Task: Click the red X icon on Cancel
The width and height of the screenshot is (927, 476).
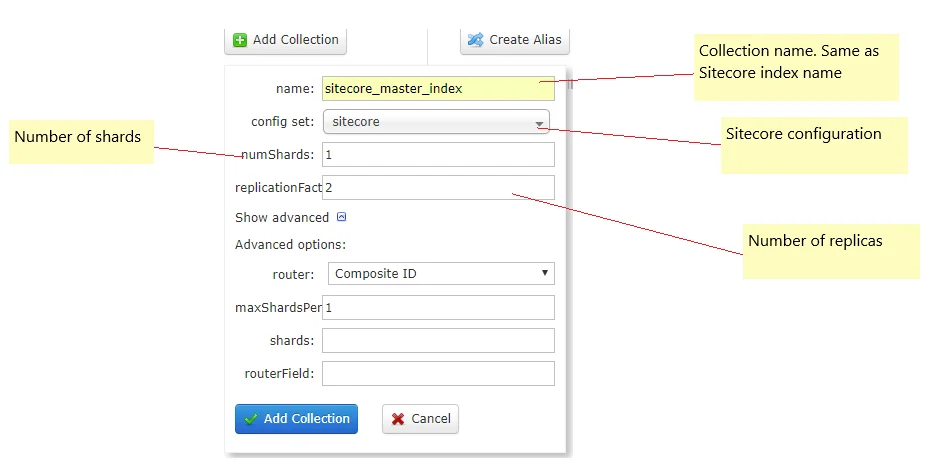Action: point(398,419)
